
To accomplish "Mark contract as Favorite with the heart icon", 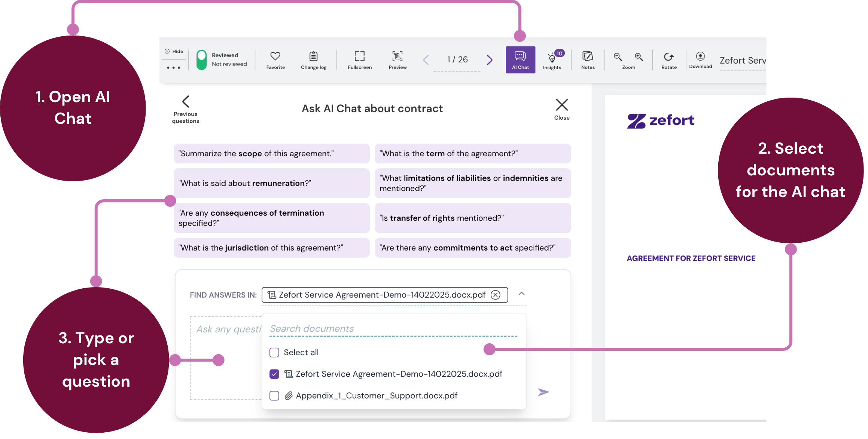I will pyautogui.click(x=275, y=60).
